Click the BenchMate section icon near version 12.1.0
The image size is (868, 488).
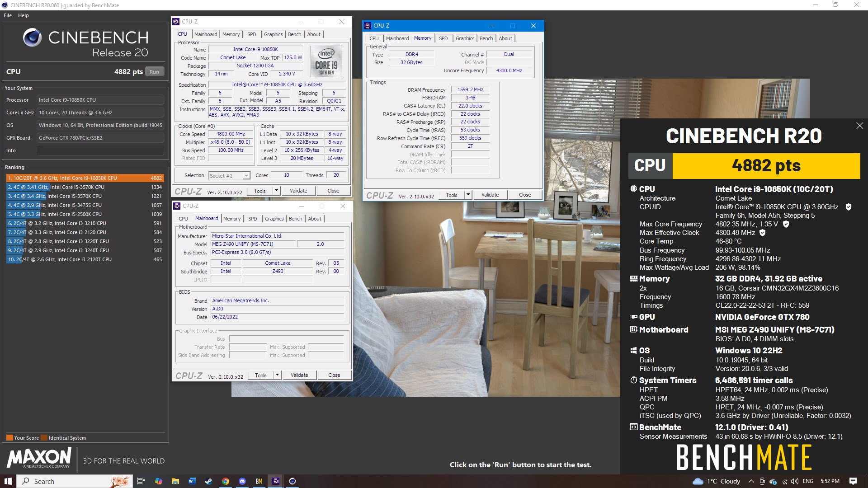click(x=633, y=427)
